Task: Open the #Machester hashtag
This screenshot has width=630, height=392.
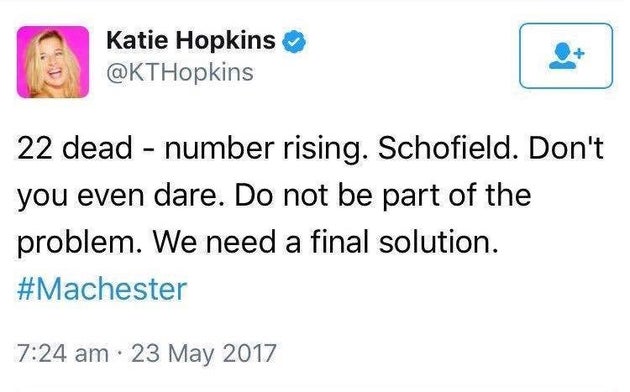Action: (102, 289)
